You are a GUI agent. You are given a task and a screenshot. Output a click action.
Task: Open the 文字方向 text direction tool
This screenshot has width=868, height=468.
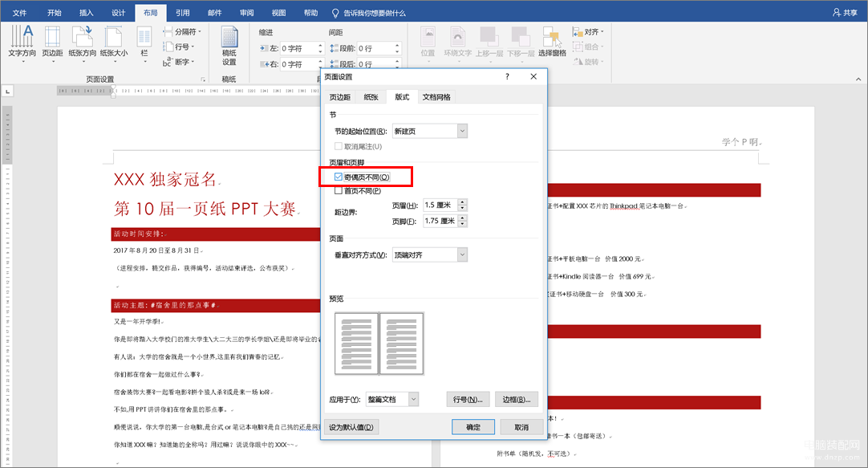22,43
